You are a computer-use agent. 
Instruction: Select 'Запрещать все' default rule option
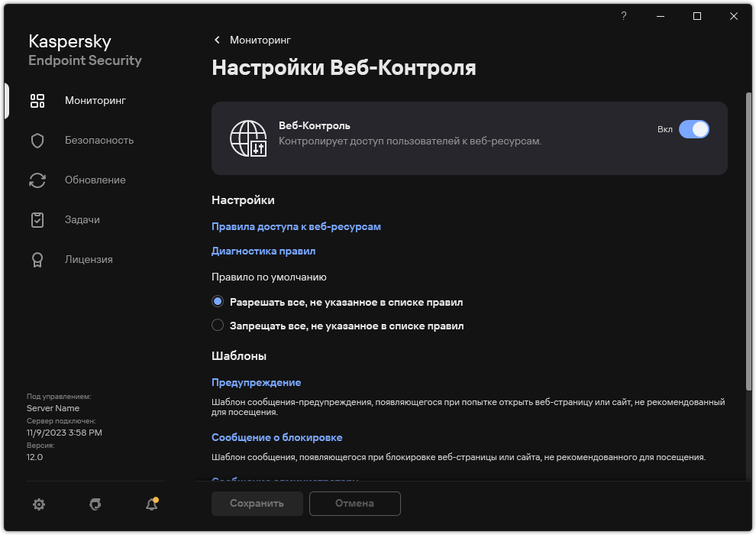218,326
